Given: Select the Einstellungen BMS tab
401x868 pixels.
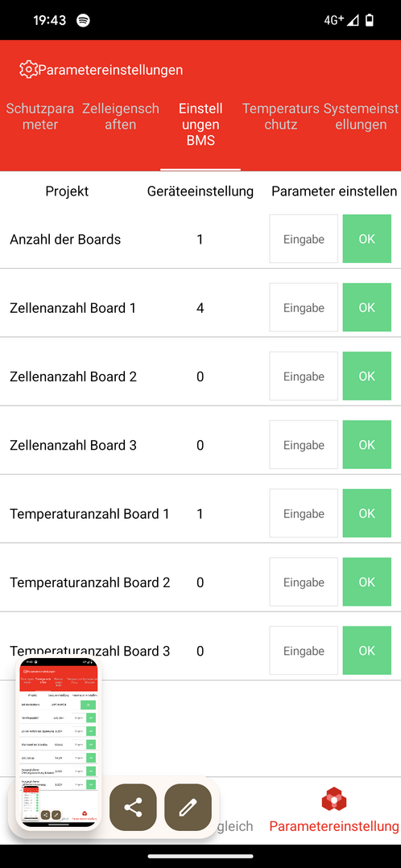Looking at the screenshot, I should point(200,125).
